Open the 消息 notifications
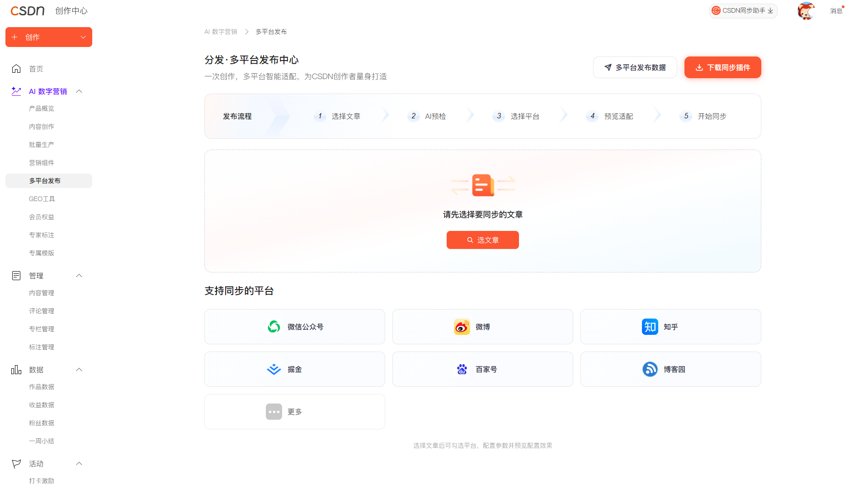The image size is (868, 488). tap(836, 11)
